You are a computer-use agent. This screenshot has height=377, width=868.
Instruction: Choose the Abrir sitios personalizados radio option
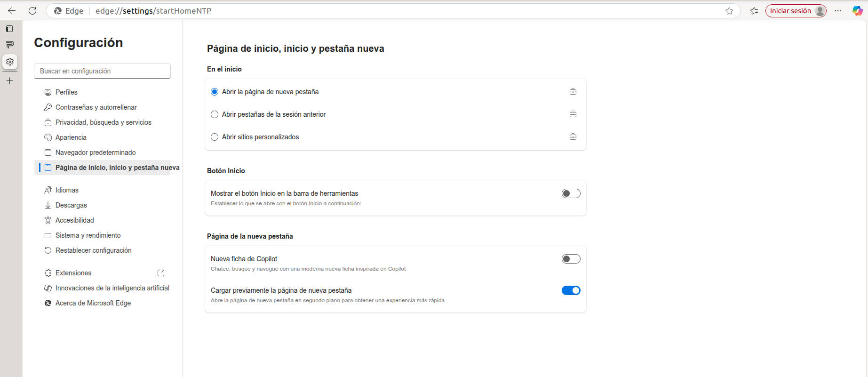215,137
